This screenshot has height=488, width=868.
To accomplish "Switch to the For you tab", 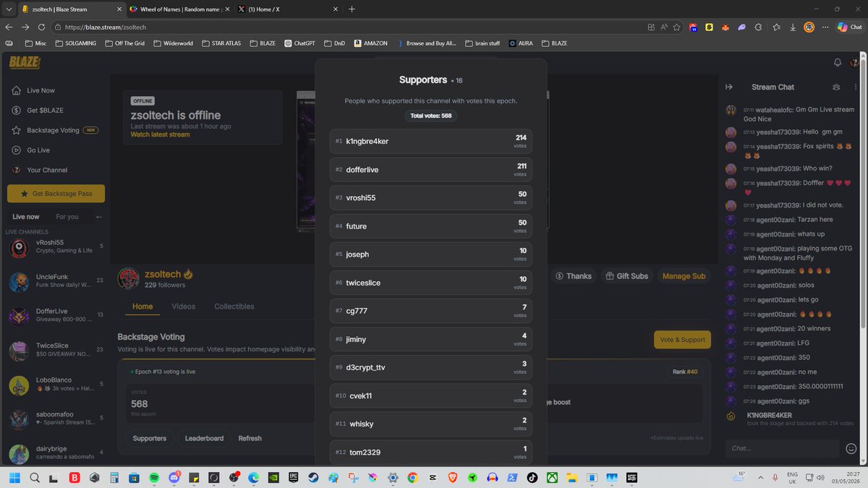I will pyautogui.click(x=67, y=217).
